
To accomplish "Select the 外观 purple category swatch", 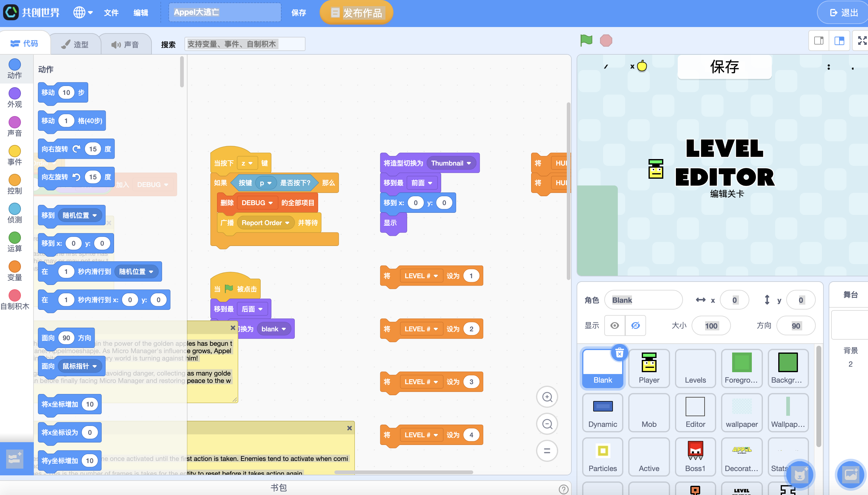I will pos(15,93).
